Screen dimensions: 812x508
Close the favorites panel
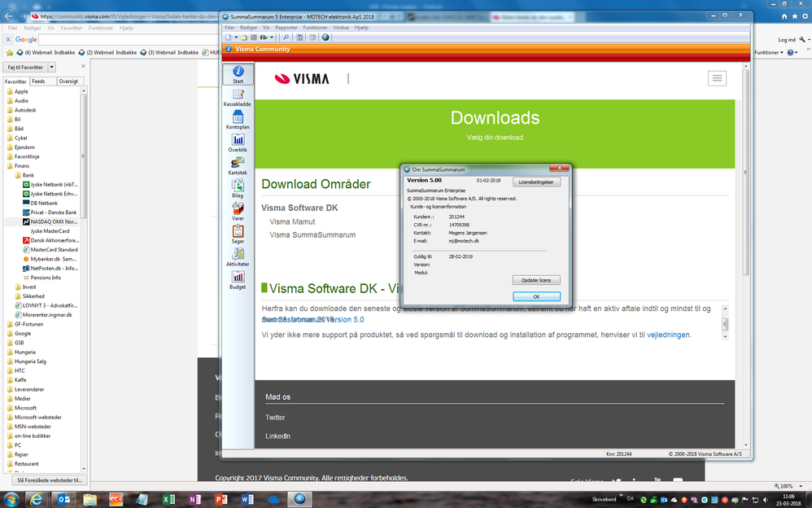coord(83,67)
